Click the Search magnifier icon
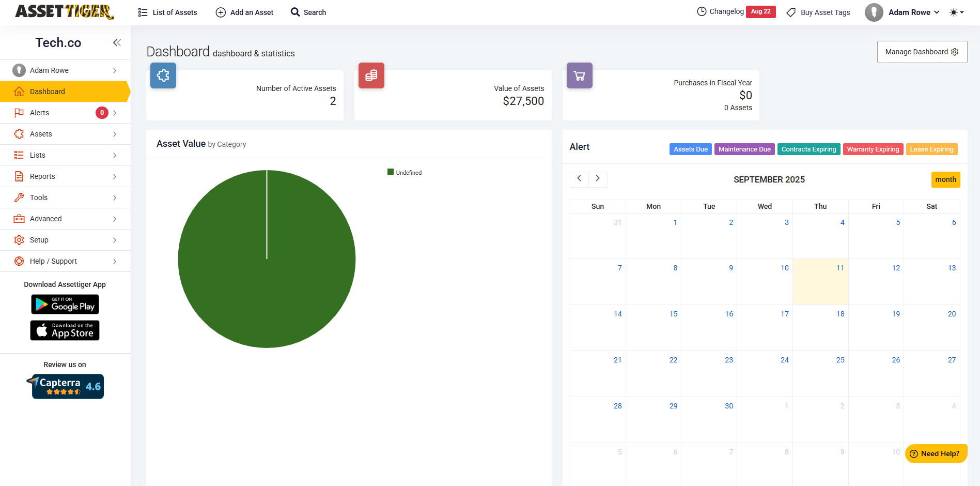This screenshot has height=486, width=980. pyautogui.click(x=295, y=12)
